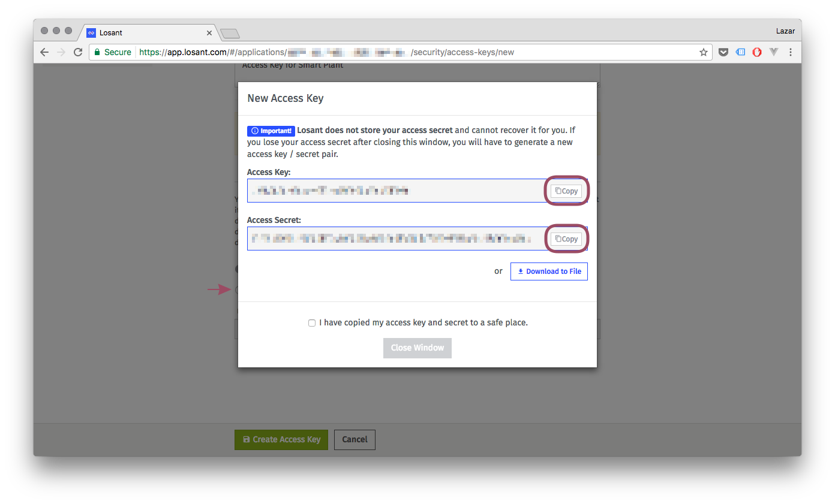Copy the Access Key value
Screen dimensions: 835x504
tap(566, 191)
